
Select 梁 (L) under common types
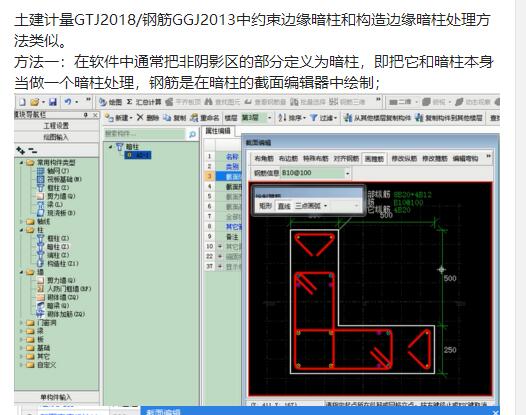[x=50, y=204]
